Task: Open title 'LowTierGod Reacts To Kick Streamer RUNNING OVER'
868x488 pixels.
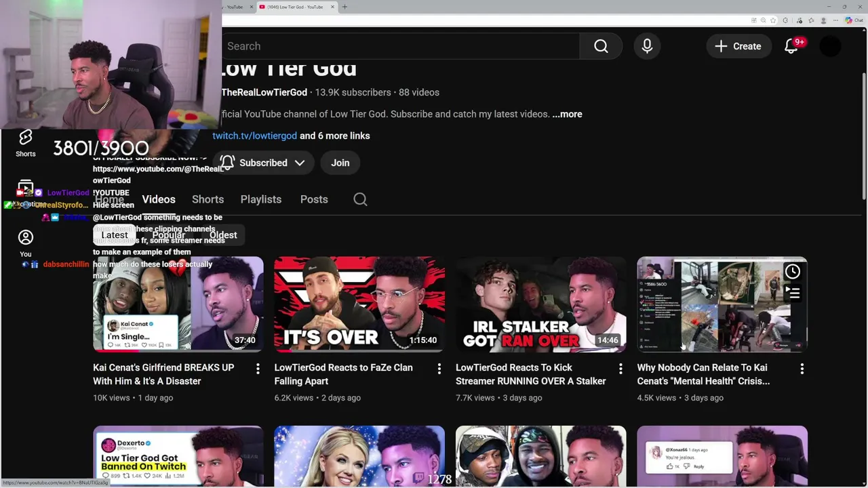Action: click(530, 374)
